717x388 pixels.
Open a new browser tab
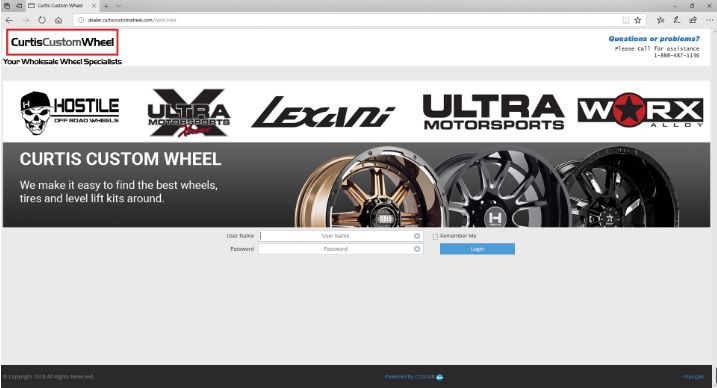click(x=106, y=6)
